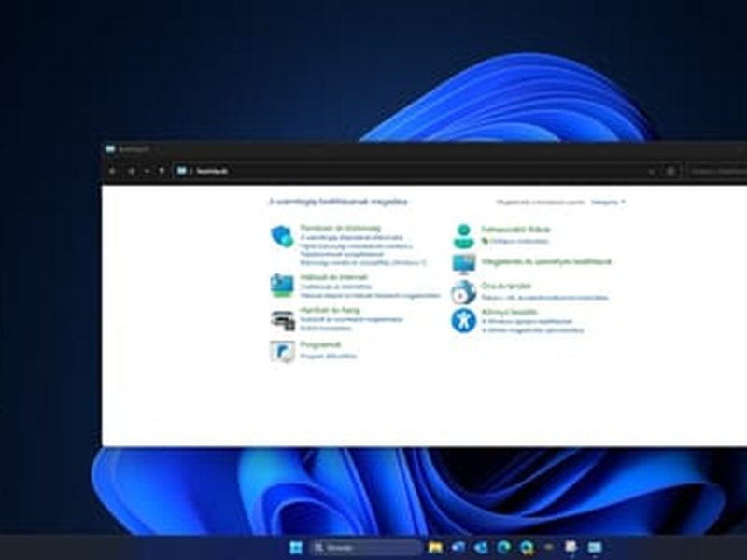
Task: Open the Programok category icon
Action: (282, 351)
